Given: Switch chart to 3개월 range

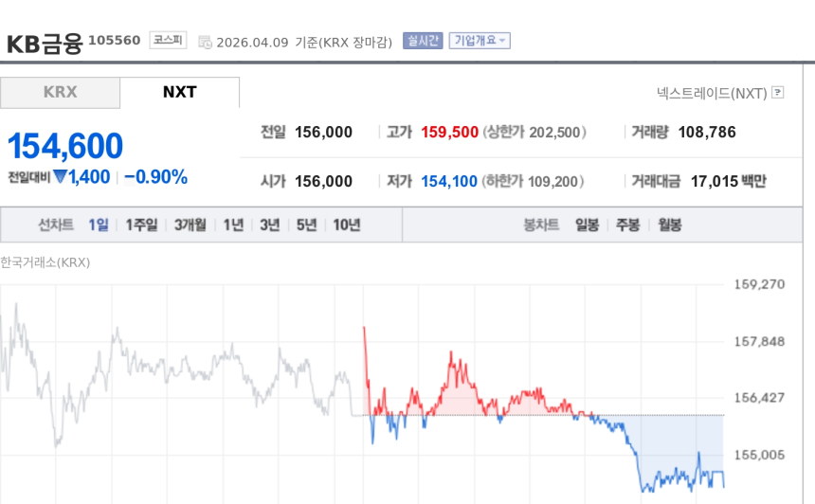Looking at the screenshot, I should pos(190,225).
